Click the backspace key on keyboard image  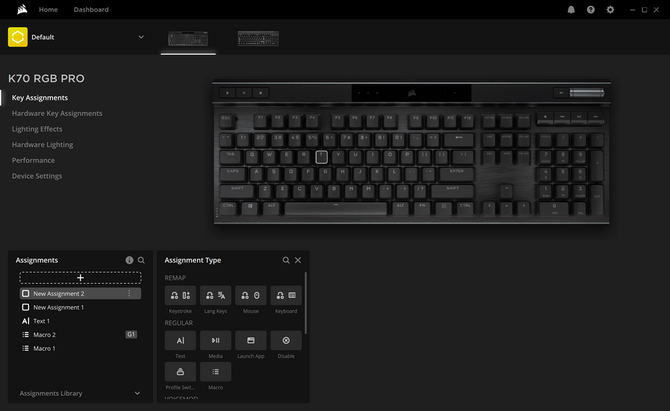click(x=459, y=139)
